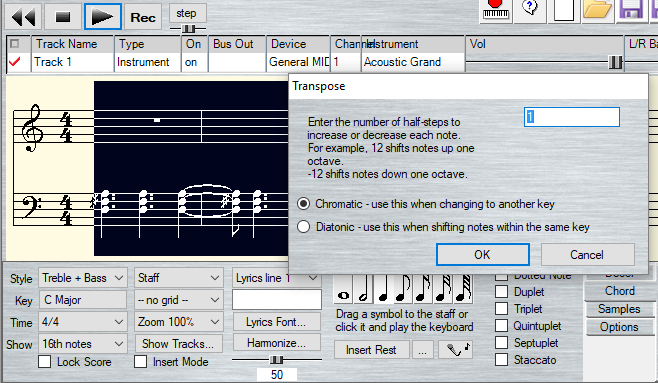Click the bass clef on the staff
Screen dimensions: 658x383
pos(32,208)
